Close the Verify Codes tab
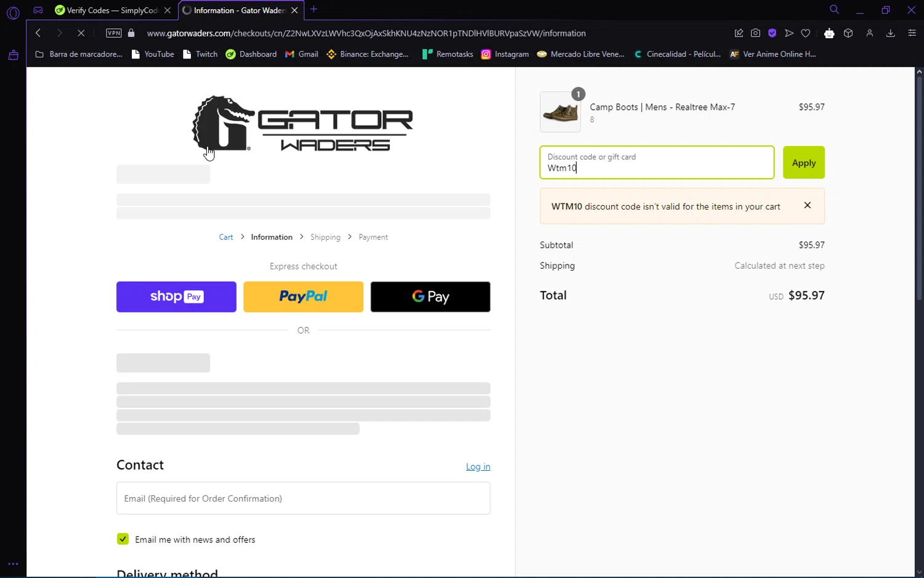 [168, 10]
